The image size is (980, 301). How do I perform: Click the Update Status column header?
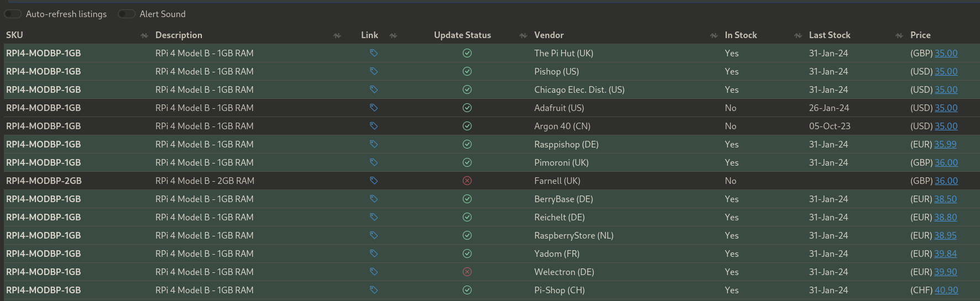462,35
